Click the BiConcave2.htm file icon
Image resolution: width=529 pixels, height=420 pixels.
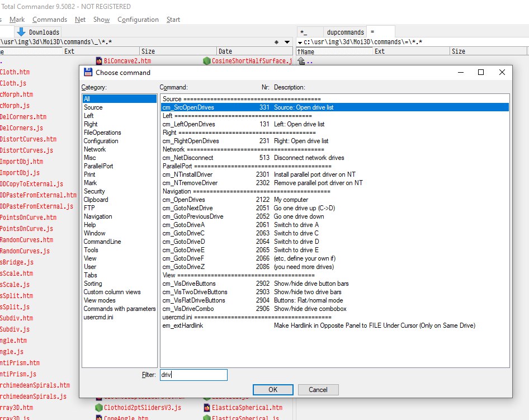pos(99,61)
